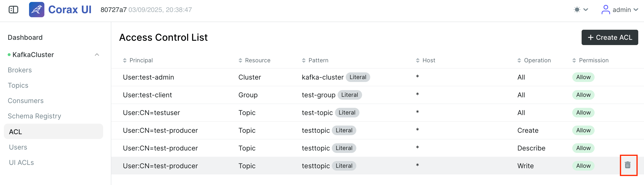
Task: Open UI ACLs in sidebar
Action: pyautogui.click(x=22, y=162)
